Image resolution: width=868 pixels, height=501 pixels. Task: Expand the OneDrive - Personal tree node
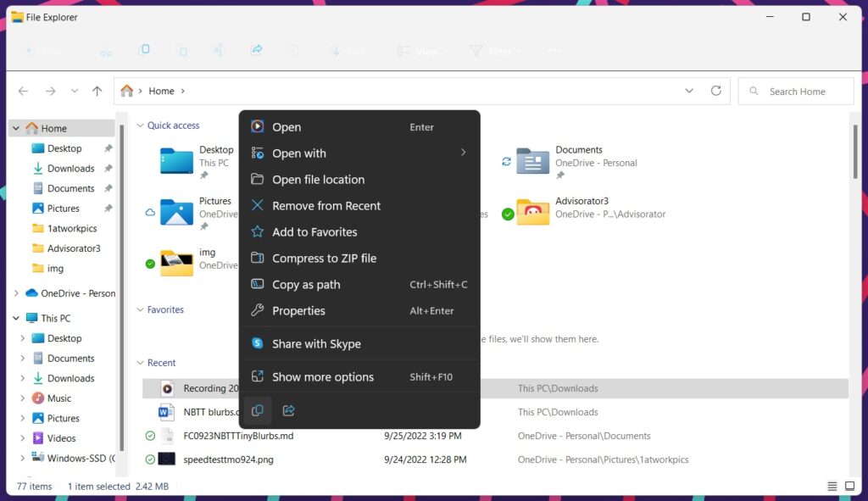click(15, 293)
